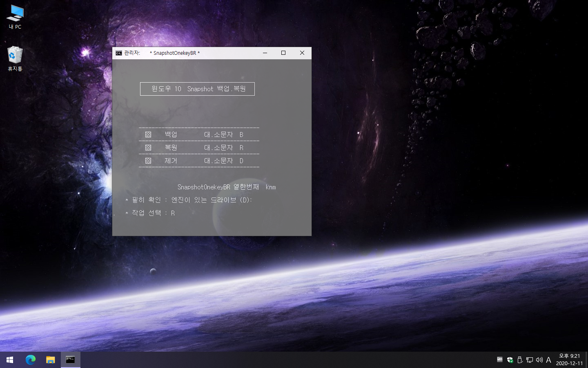Open Windows Security shield tray icon

[510, 360]
